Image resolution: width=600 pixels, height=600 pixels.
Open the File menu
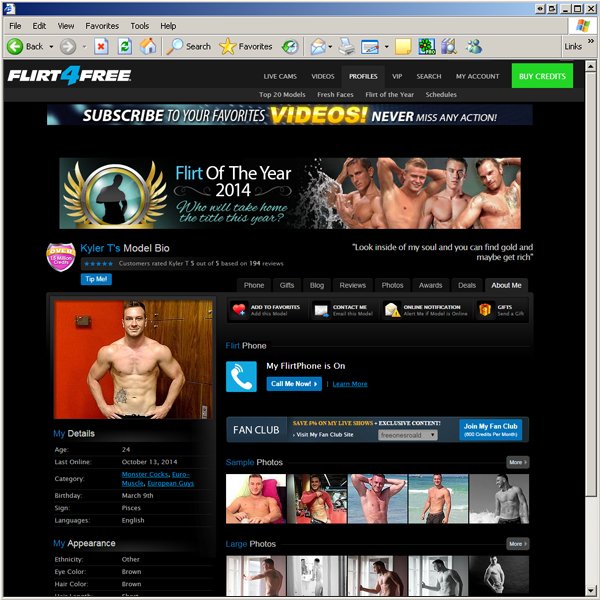pos(15,26)
